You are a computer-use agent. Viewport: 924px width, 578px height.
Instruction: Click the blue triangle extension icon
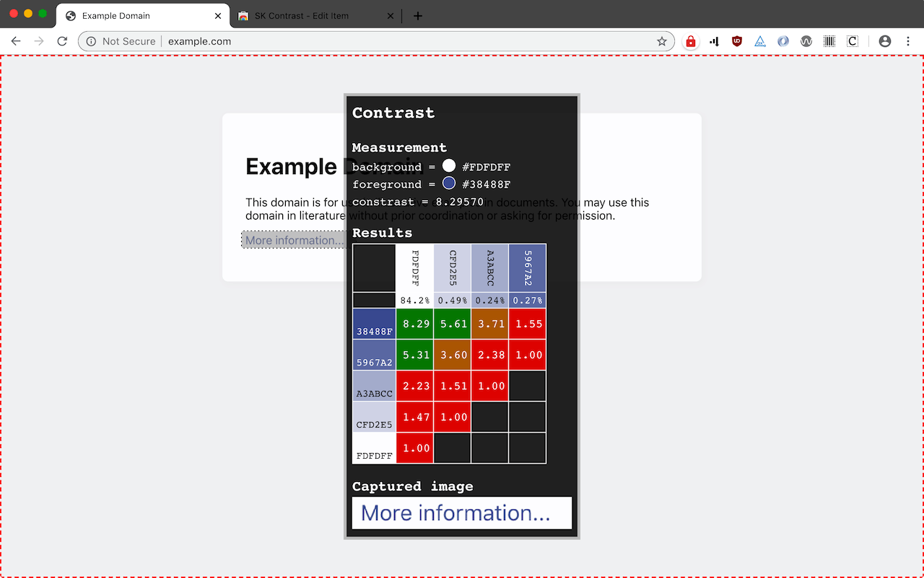760,41
